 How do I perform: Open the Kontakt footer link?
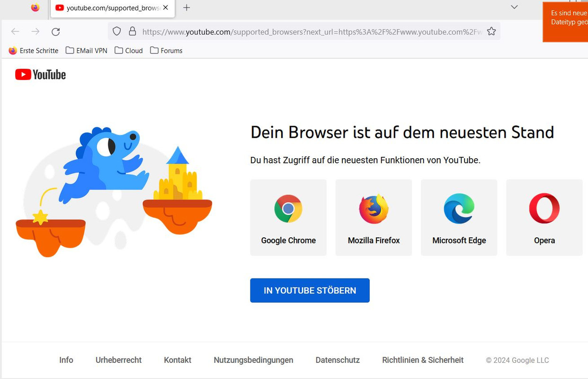pyautogui.click(x=178, y=360)
